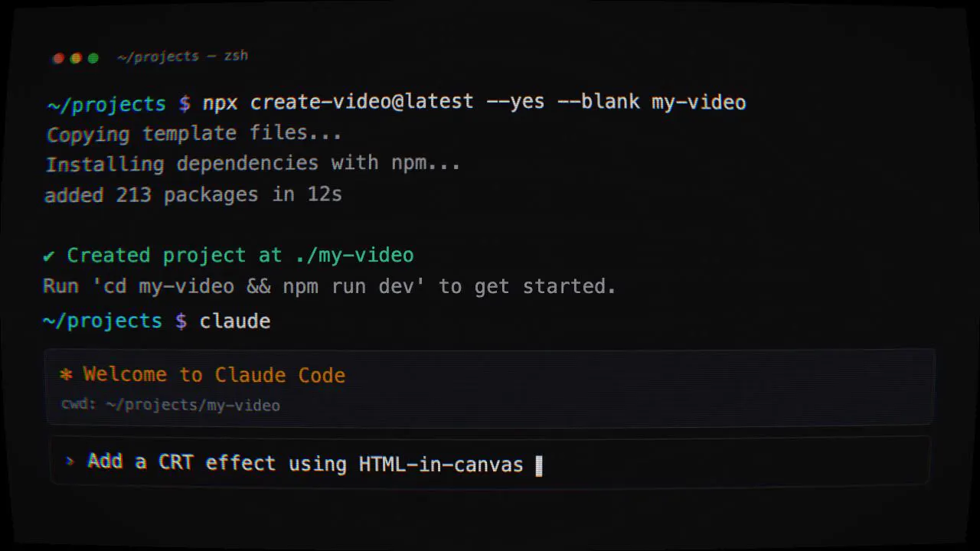
Task: Click the "Welcome to Claude Code" heading
Action: (214, 375)
